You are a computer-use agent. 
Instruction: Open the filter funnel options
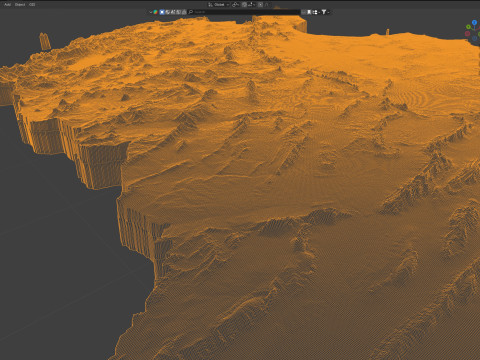[324, 12]
